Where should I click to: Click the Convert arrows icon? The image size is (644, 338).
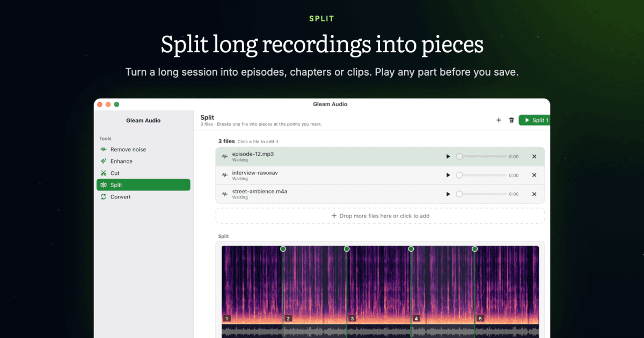point(104,197)
